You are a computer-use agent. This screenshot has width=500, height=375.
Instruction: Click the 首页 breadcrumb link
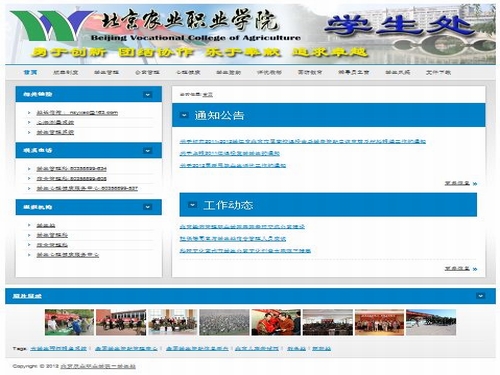tap(208, 95)
